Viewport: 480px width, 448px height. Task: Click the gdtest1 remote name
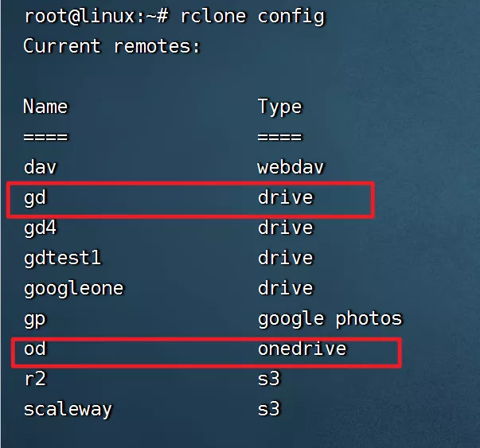pos(62,258)
